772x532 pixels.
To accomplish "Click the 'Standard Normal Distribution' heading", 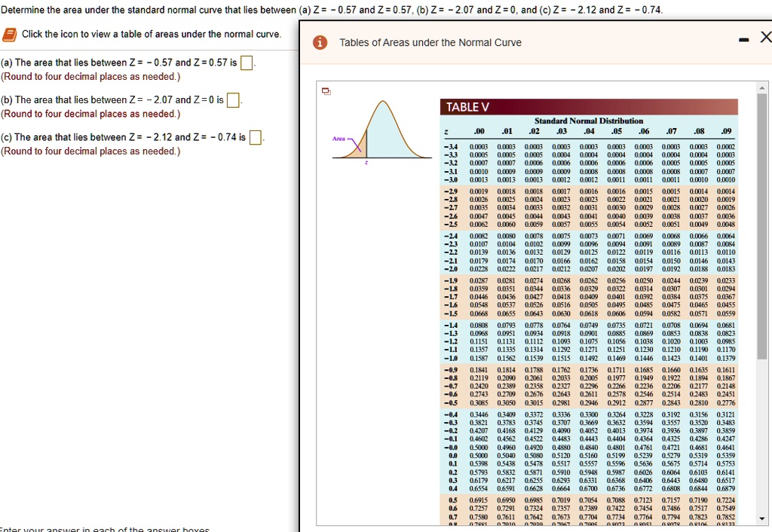I will click(589, 121).
